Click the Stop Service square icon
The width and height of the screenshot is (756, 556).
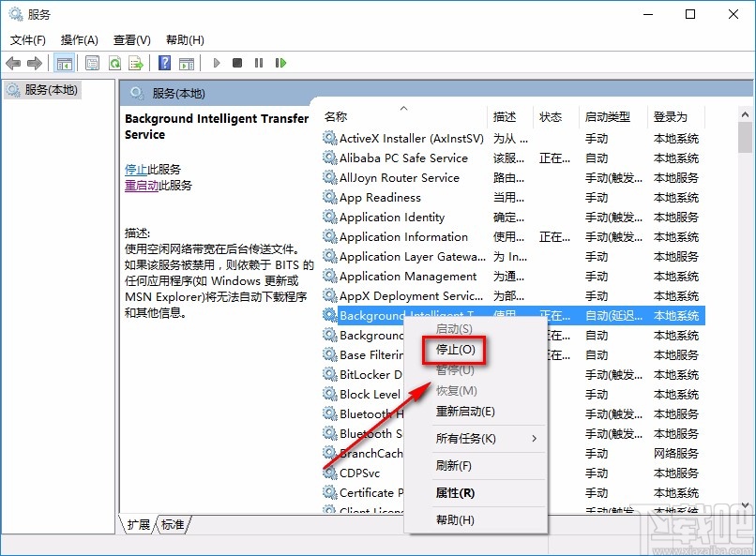point(237,63)
